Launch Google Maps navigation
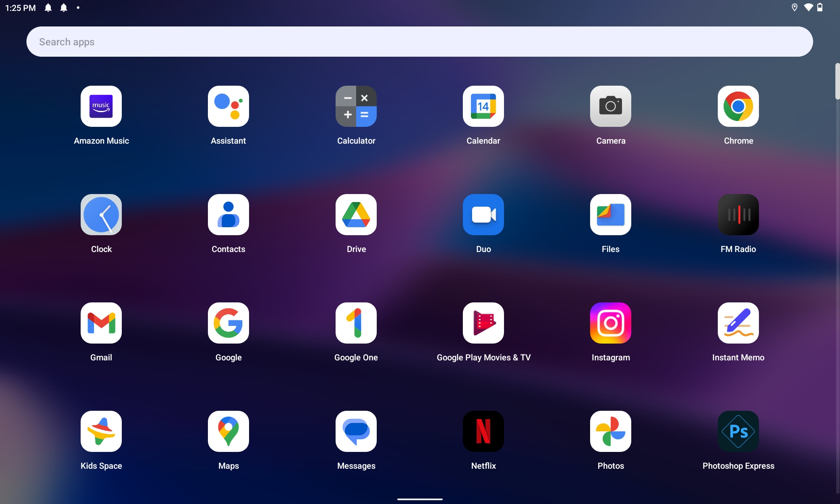840x504 pixels. pyautogui.click(x=228, y=431)
